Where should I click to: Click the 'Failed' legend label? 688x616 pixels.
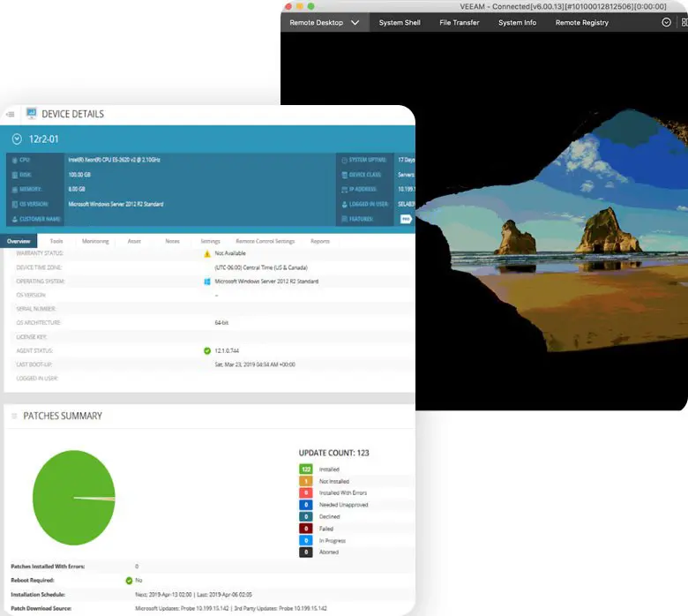click(x=326, y=529)
